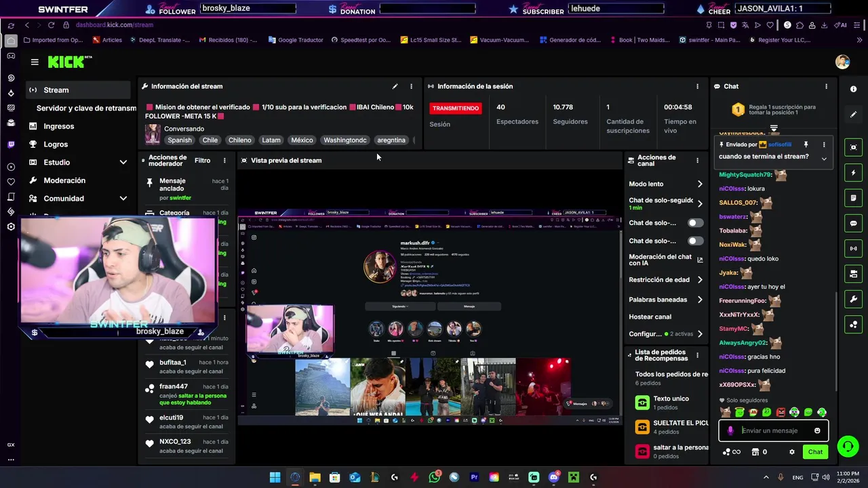
Task: Reload the browser page
Action: point(51,25)
